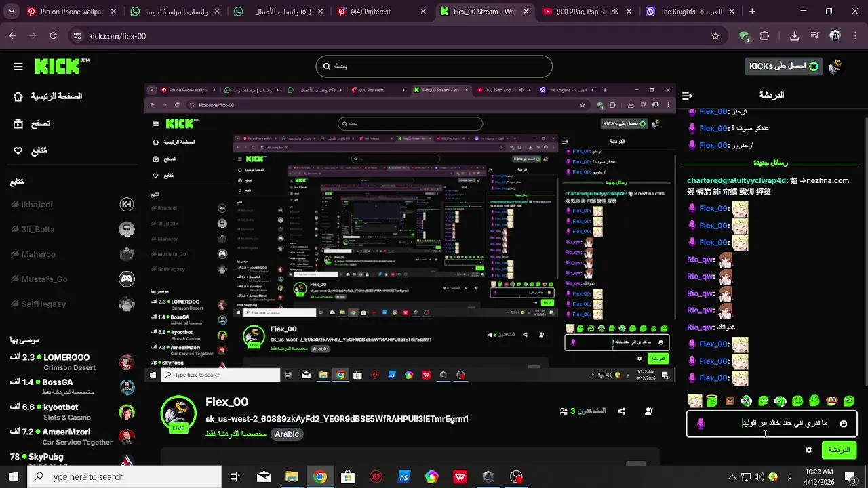This screenshot has width=868, height=488.
Task: Open the Following heart sidebar icon
Action: point(18,150)
